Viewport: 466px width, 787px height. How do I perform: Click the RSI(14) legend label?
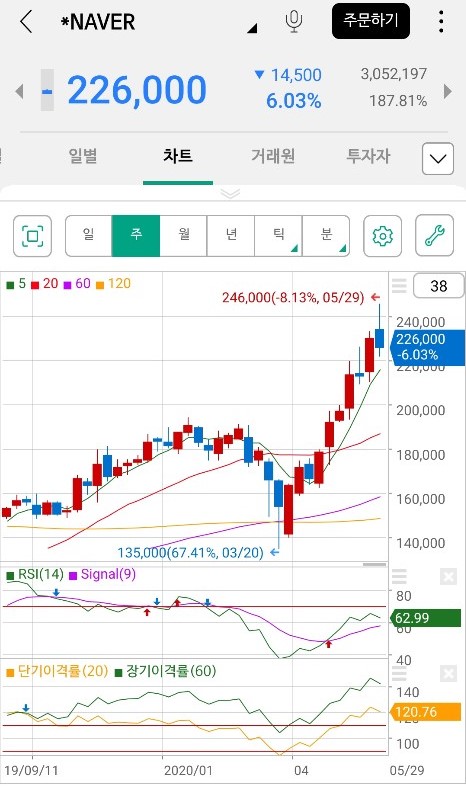pos(35,574)
